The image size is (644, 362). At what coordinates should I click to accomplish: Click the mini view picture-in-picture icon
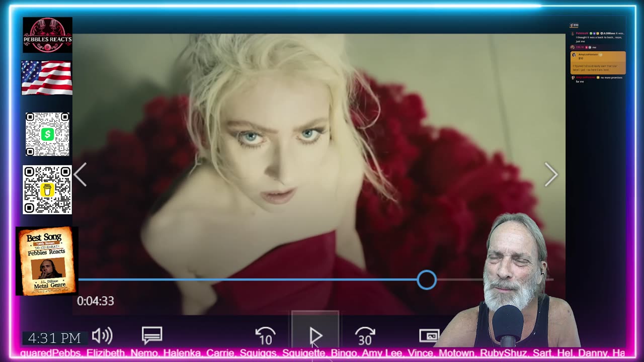click(x=429, y=336)
